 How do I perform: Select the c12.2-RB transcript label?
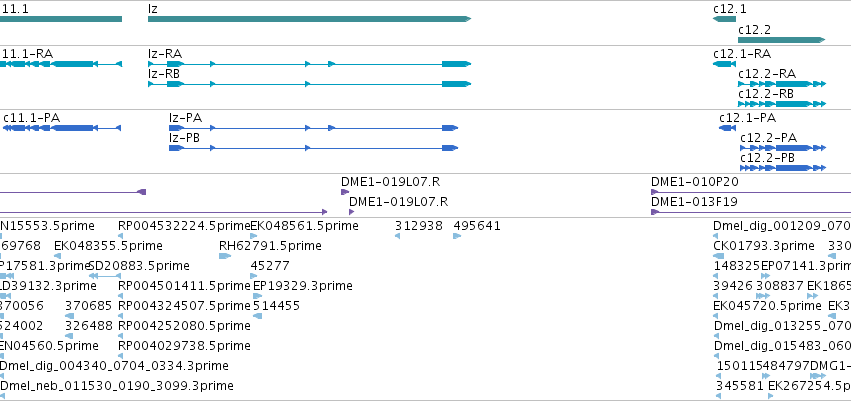pos(766,94)
